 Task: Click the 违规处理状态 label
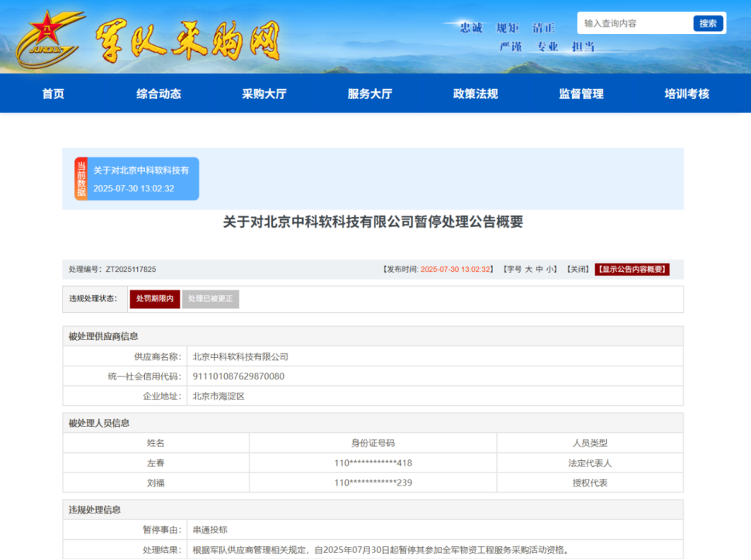93,299
